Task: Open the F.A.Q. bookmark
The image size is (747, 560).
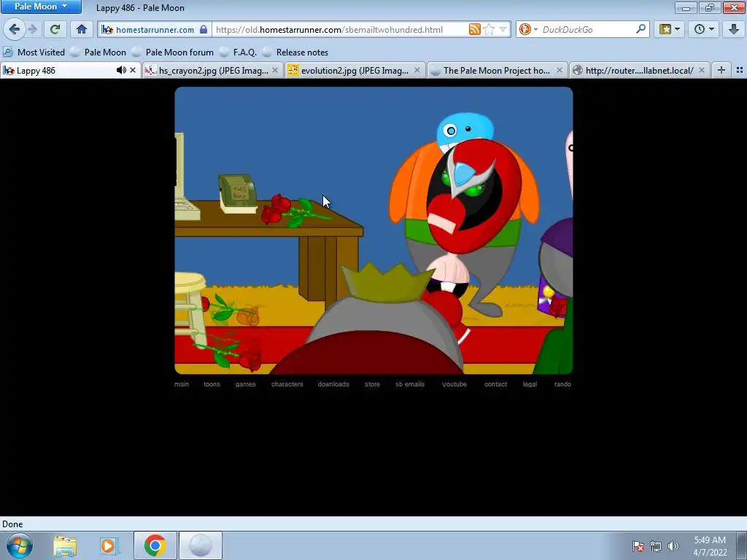Action: coord(239,52)
